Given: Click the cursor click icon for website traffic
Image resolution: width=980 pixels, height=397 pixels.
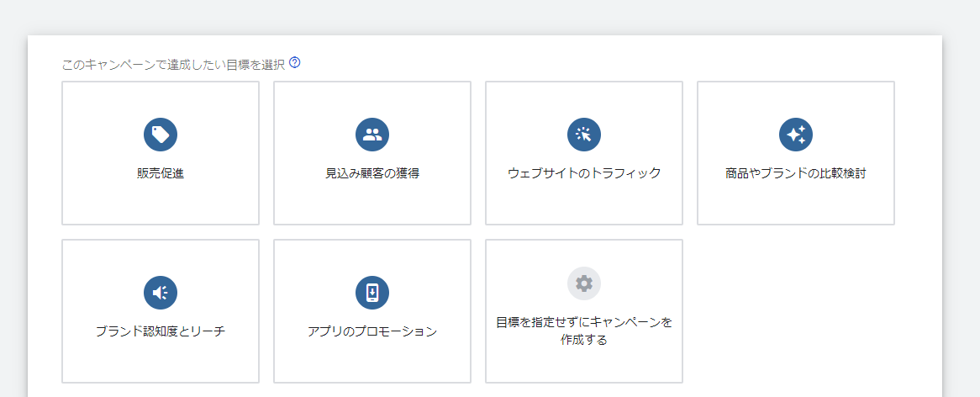Looking at the screenshot, I should [584, 135].
